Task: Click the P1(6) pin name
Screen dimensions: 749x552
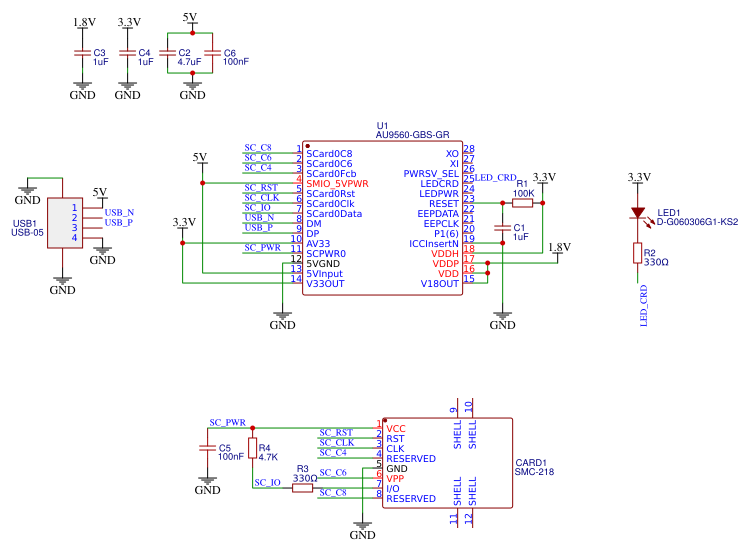Action: (x=446, y=234)
